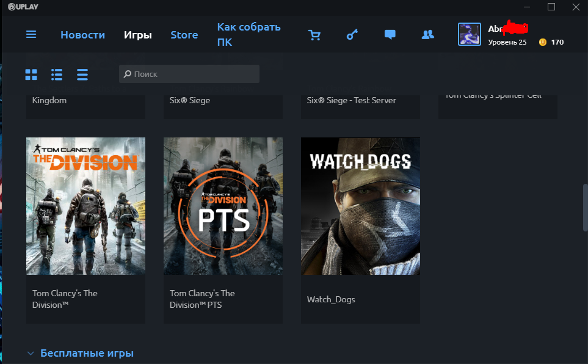Click the user profile avatar

pyautogui.click(x=469, y=34)
